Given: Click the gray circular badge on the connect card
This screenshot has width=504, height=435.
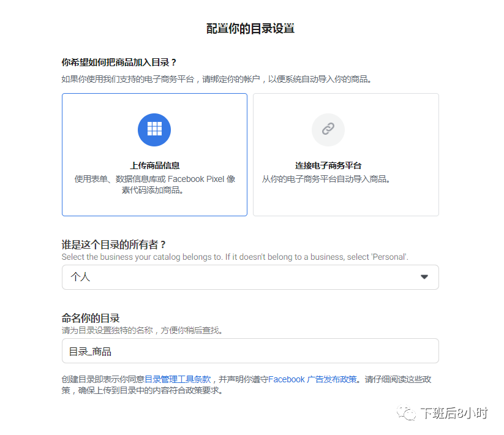Looking at the screenshot, I should click(328, 129).
